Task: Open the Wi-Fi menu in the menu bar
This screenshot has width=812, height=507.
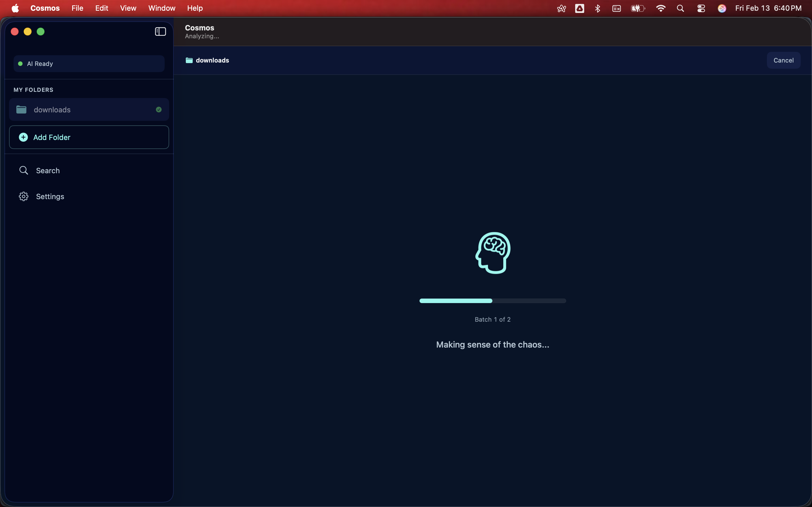Action: [x=660, y=8]
